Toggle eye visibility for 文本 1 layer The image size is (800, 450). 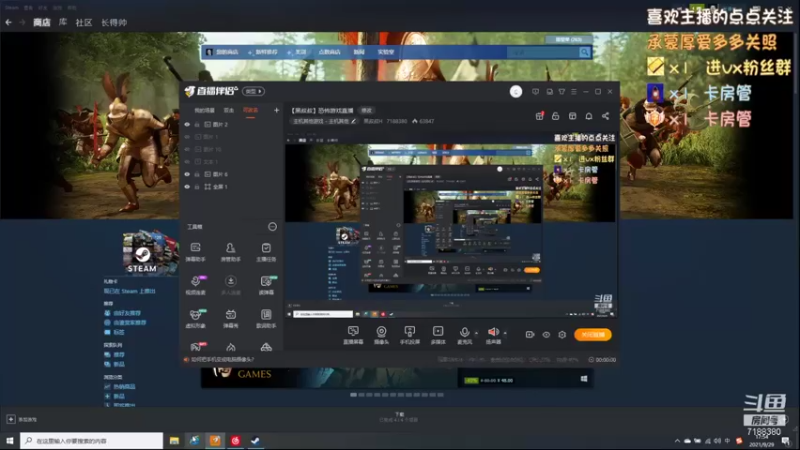tap(187, 162)
